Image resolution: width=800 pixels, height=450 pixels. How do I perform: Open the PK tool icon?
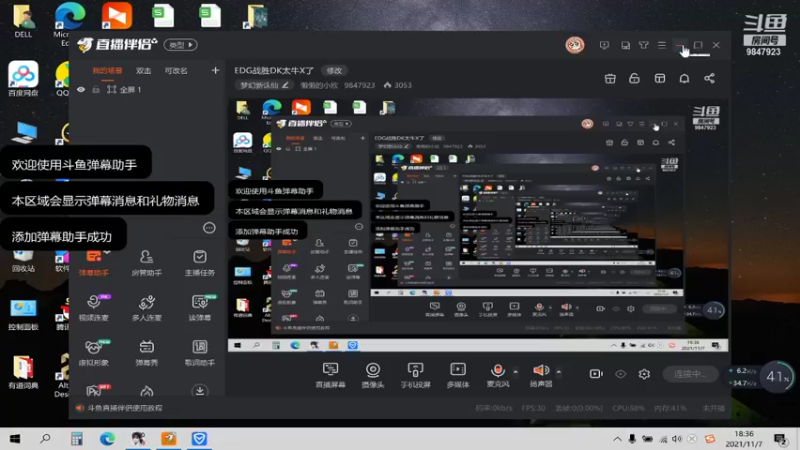94,391
